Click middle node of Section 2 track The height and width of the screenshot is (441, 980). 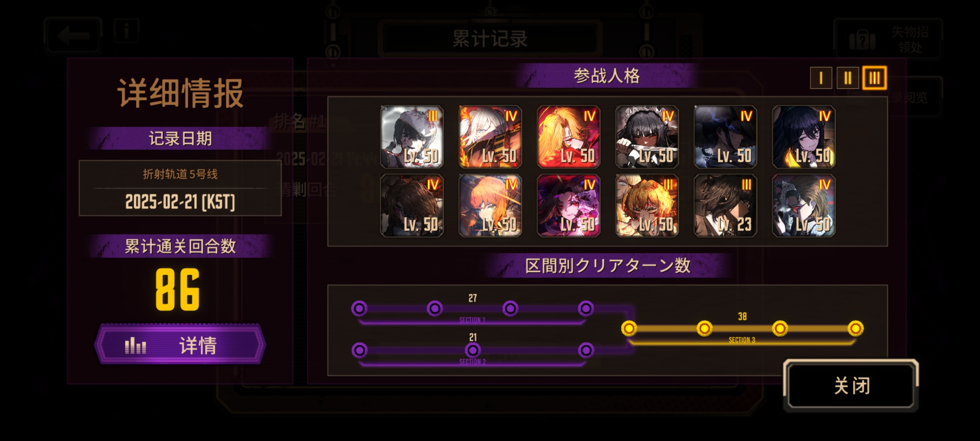click(x=472, y=350)
